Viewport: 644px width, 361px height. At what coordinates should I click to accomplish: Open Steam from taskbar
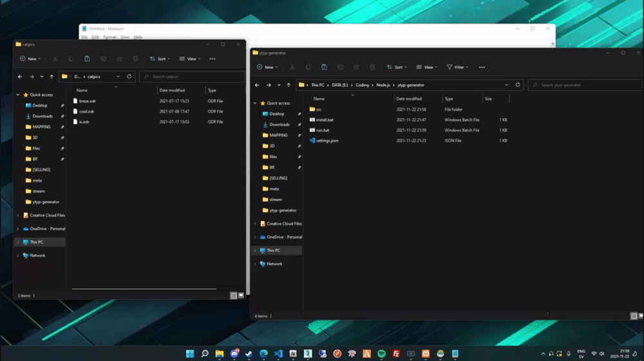point(249,354)
